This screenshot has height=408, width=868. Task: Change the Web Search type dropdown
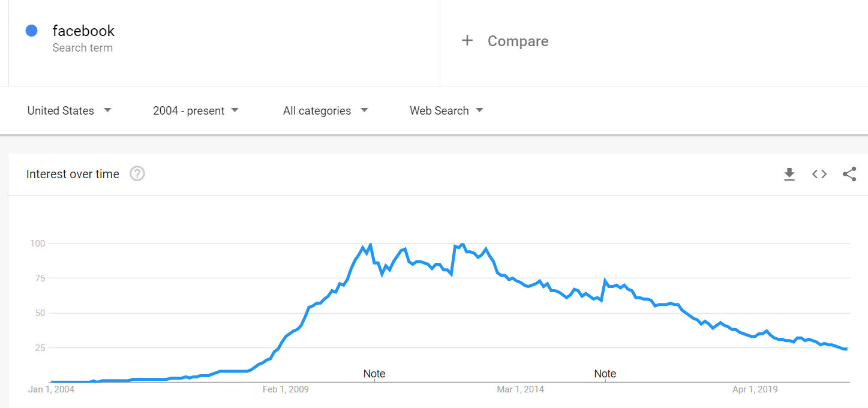(x=446, y=110)
